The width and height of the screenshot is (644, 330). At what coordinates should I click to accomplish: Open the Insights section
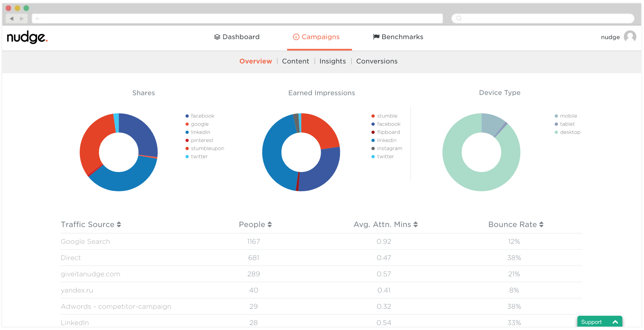[332, 61]
